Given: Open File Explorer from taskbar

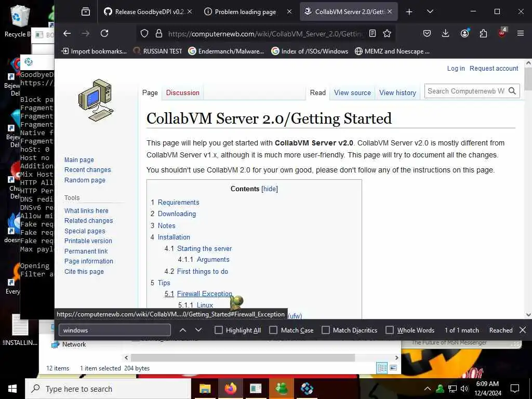Looking at the screenshot, I should (205, 389).
